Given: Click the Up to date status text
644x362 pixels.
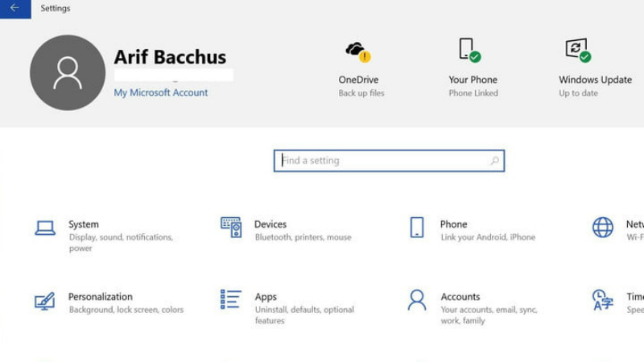Looking at the screenshot, I should 578,93.
